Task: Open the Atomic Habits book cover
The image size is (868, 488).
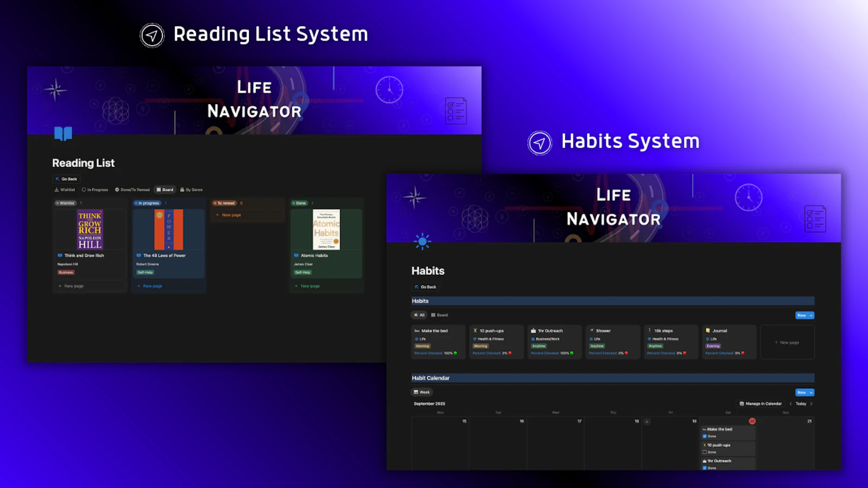Action: coord(325,229)
